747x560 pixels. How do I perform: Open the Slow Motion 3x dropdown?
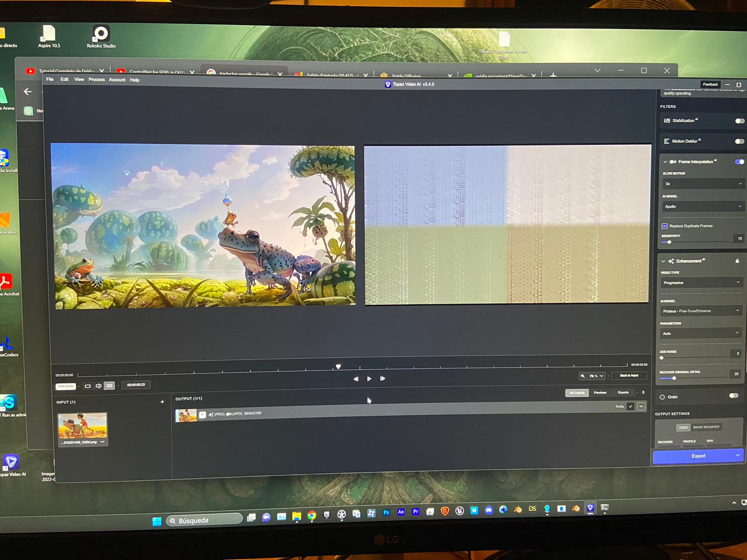click(x=702, y=184)
